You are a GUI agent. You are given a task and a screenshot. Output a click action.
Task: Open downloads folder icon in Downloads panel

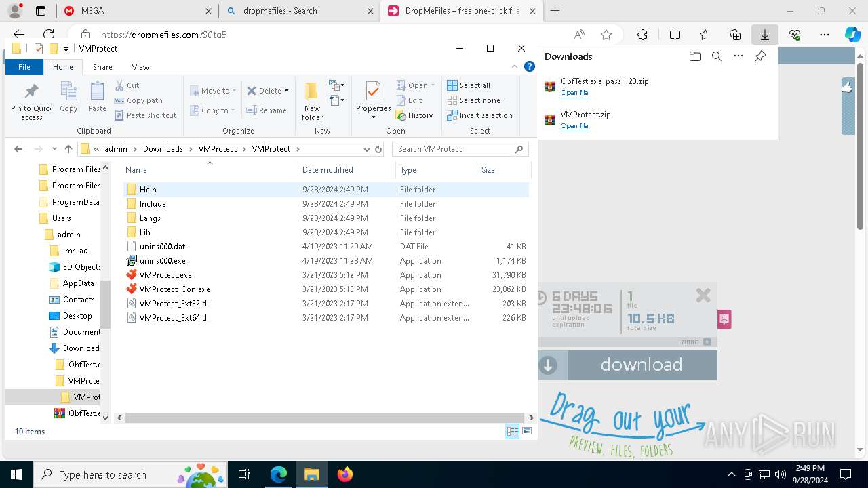tap(694, 56)
